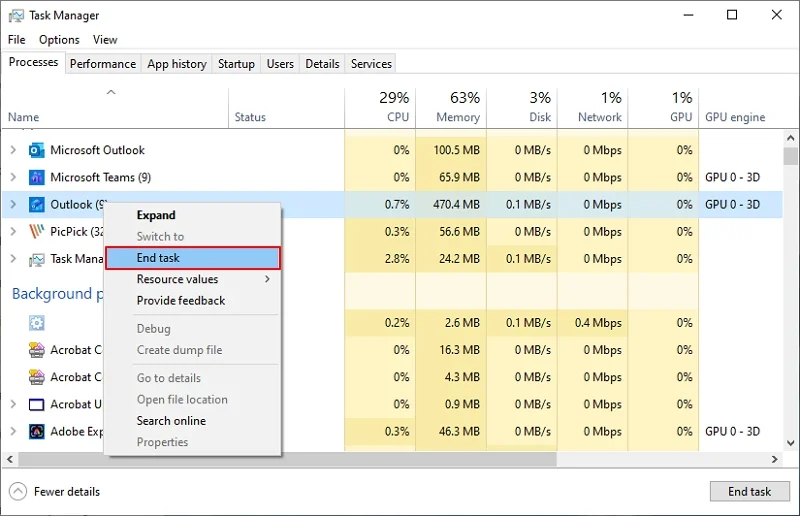Open the View menu
Screen dimensions: 800x516
pos(105,40)
